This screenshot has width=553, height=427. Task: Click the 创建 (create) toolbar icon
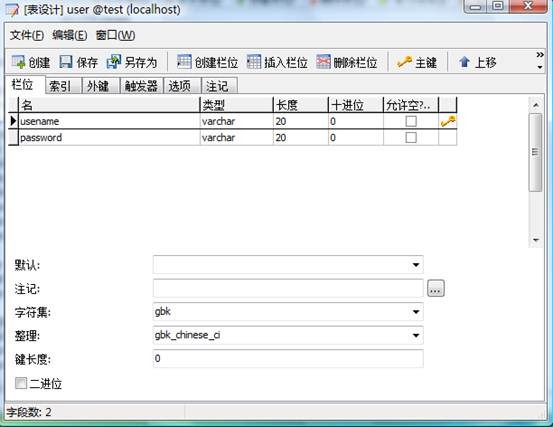pos(18,62)
